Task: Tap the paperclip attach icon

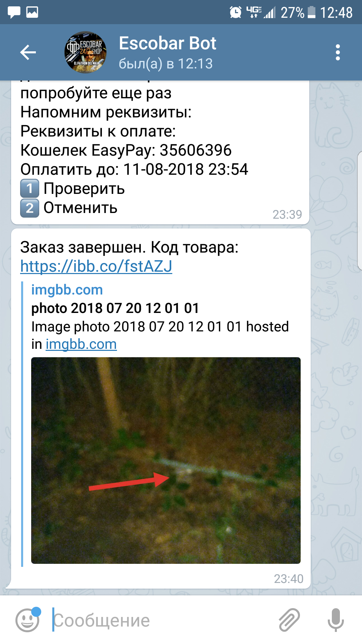Action: [x=290, y=620]
